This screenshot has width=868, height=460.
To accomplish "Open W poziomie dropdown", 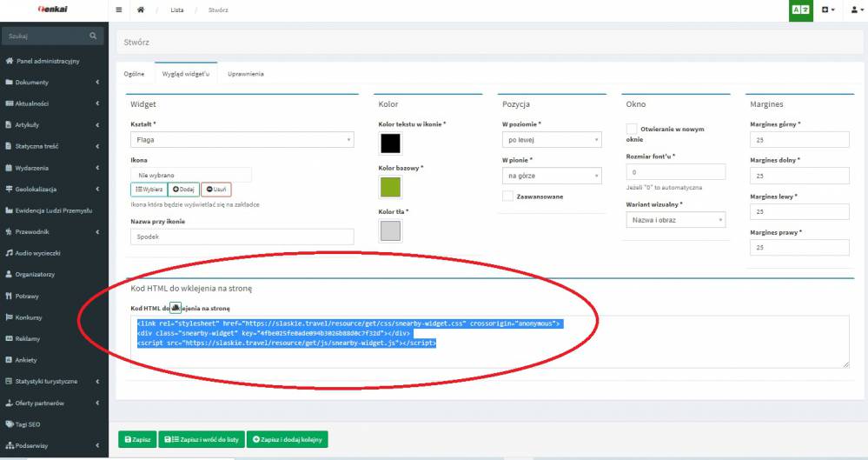I will pyautogui.click(x=552, y=139).
